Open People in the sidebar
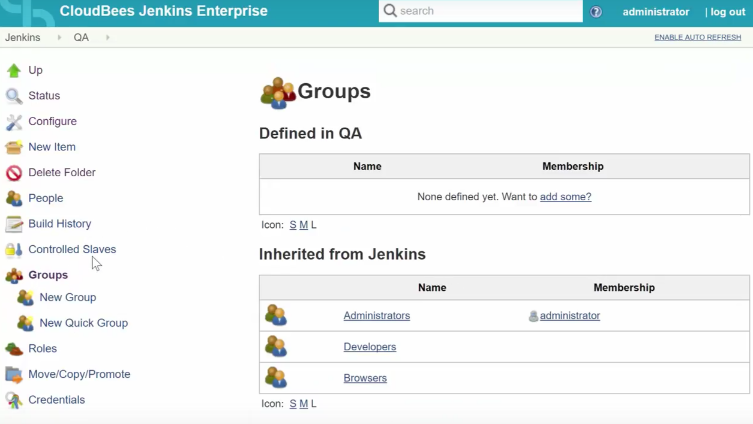The width and height of the screenshot is (753, 424). (46, 198)
